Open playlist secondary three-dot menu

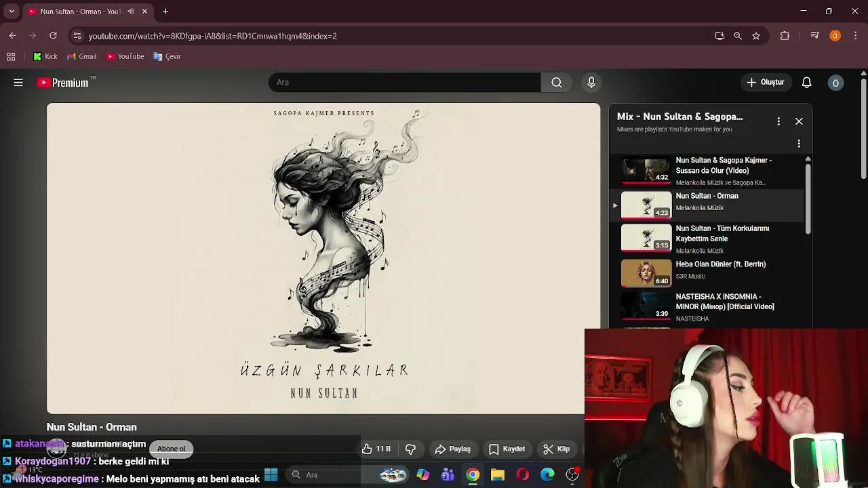click(x=799, y=144)
